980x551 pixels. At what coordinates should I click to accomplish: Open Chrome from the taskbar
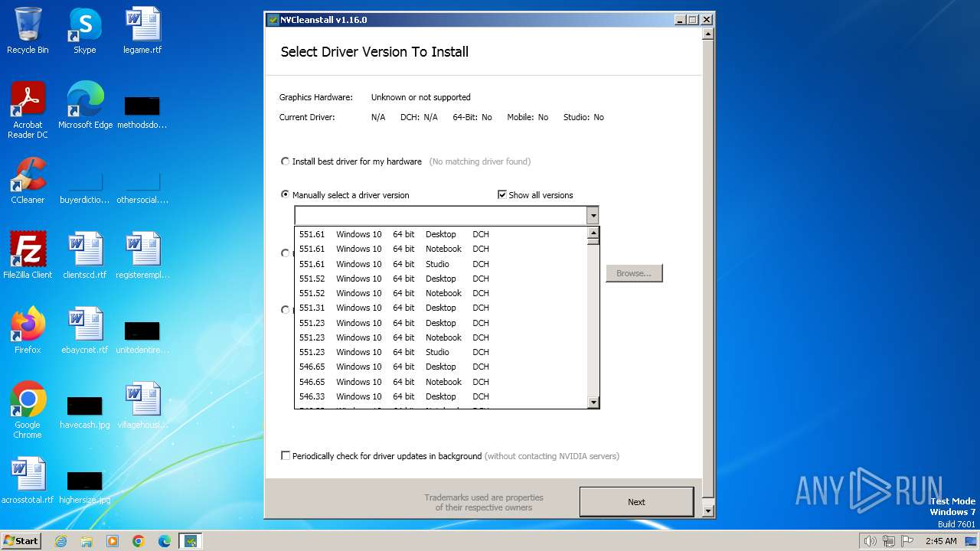[139, 541]
